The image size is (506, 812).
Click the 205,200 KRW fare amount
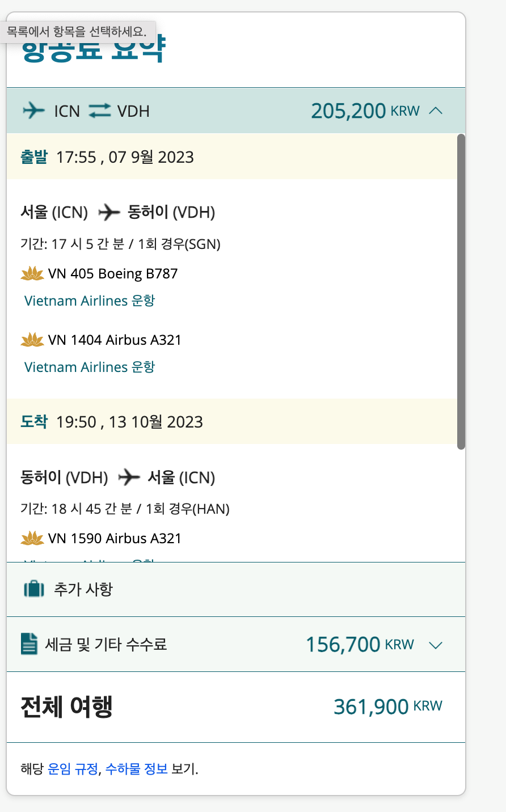(x=365, y=111)
